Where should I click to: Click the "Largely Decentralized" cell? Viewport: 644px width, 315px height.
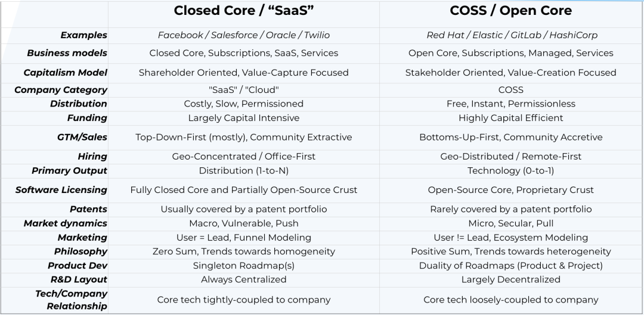point(511,279)
